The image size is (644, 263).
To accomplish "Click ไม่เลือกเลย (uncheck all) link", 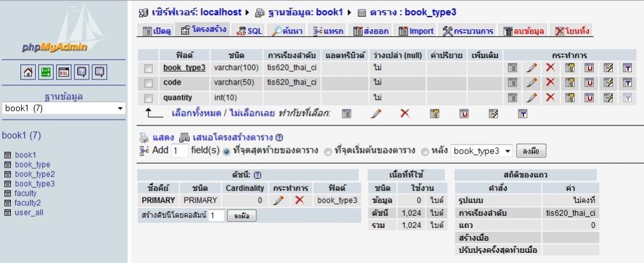I will [x=251, y=113].
